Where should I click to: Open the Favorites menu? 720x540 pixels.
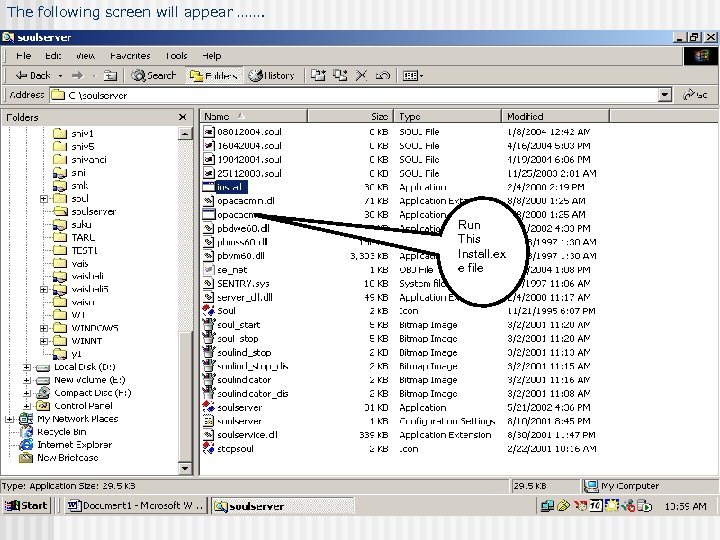click(x=130, y=56)
